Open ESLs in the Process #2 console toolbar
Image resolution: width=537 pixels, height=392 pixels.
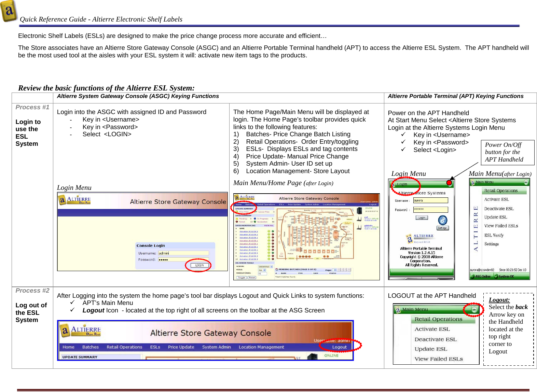pos(155,347)
